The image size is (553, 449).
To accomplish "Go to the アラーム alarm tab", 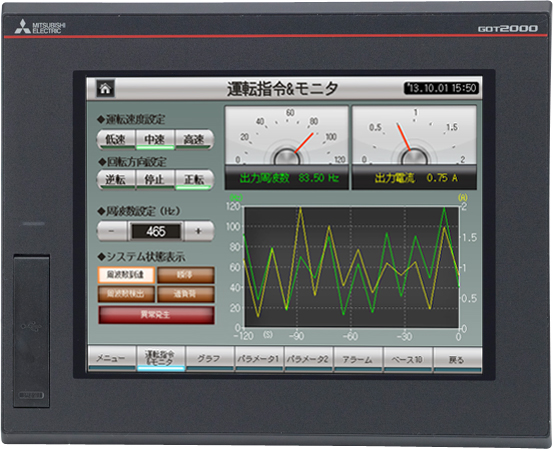I will point(358,359).
